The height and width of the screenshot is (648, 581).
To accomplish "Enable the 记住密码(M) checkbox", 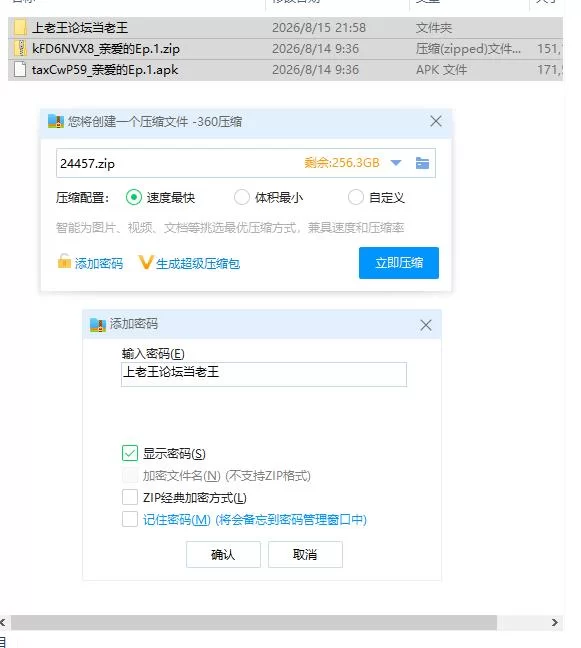I will 130,519.
